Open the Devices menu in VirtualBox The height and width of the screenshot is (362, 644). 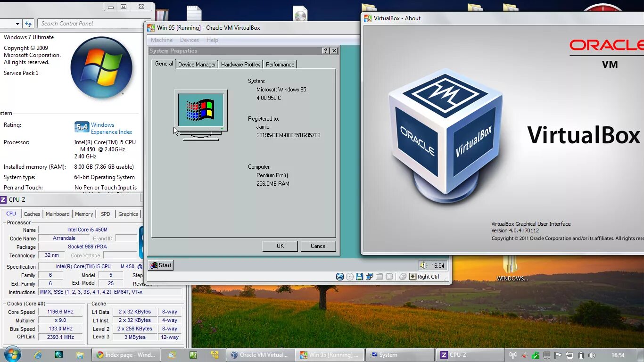click(x=190, y=40)
